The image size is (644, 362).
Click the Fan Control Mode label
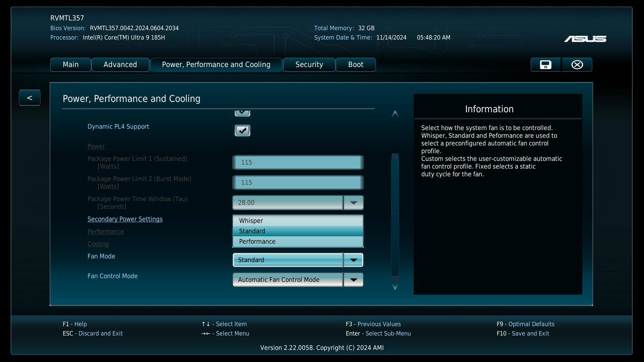112,276
